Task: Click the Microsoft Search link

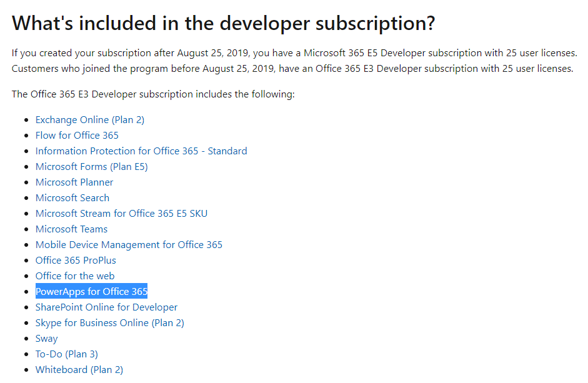Action: tap(72, 197)
